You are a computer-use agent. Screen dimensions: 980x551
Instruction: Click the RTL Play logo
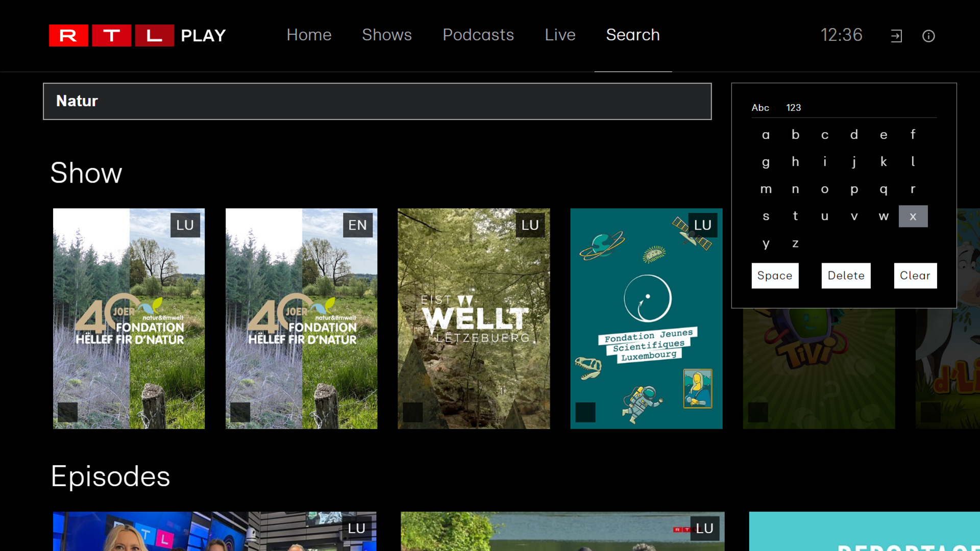point(137,35)
